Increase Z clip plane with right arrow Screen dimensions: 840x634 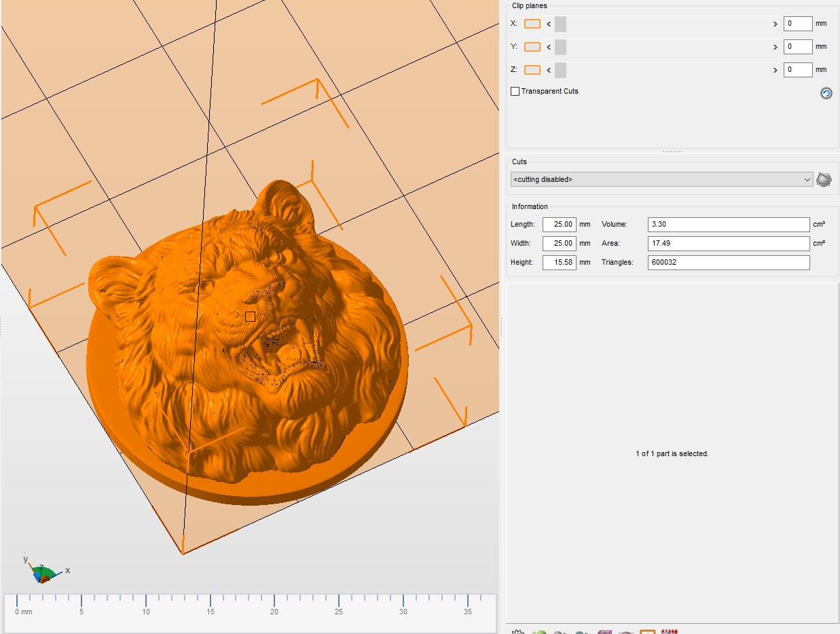(775, 70)
